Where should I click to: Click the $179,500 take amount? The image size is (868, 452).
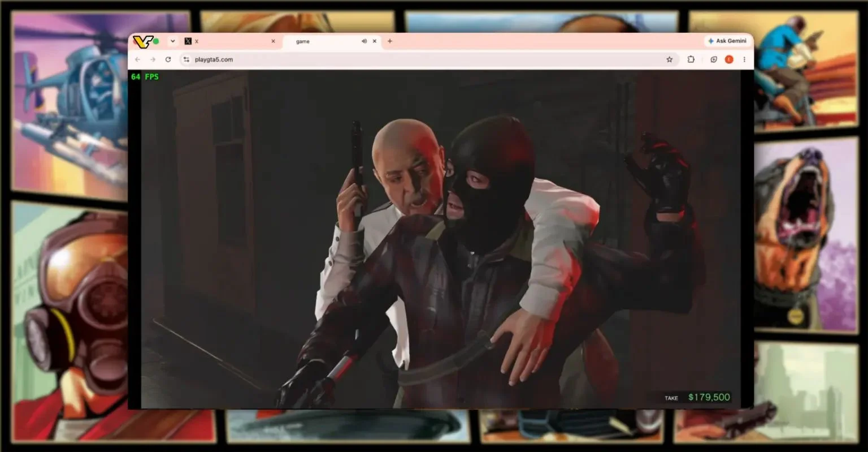[x=709, y=397]
